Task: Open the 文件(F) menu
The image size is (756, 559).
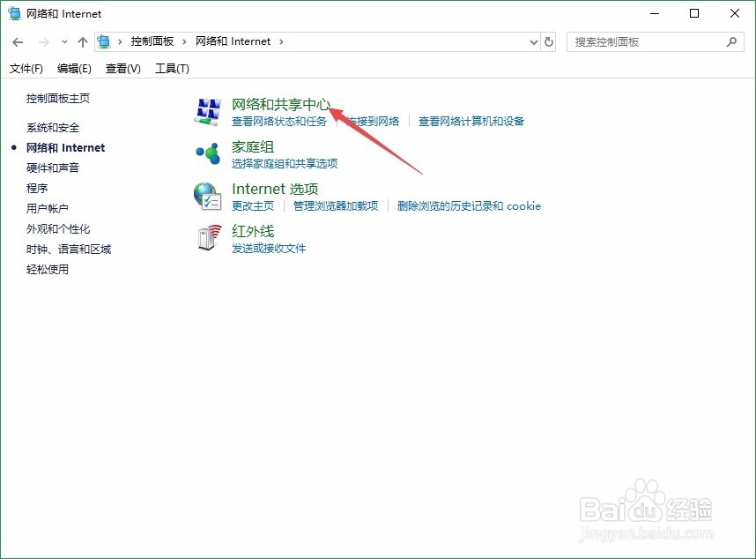Action: [26, 68]
